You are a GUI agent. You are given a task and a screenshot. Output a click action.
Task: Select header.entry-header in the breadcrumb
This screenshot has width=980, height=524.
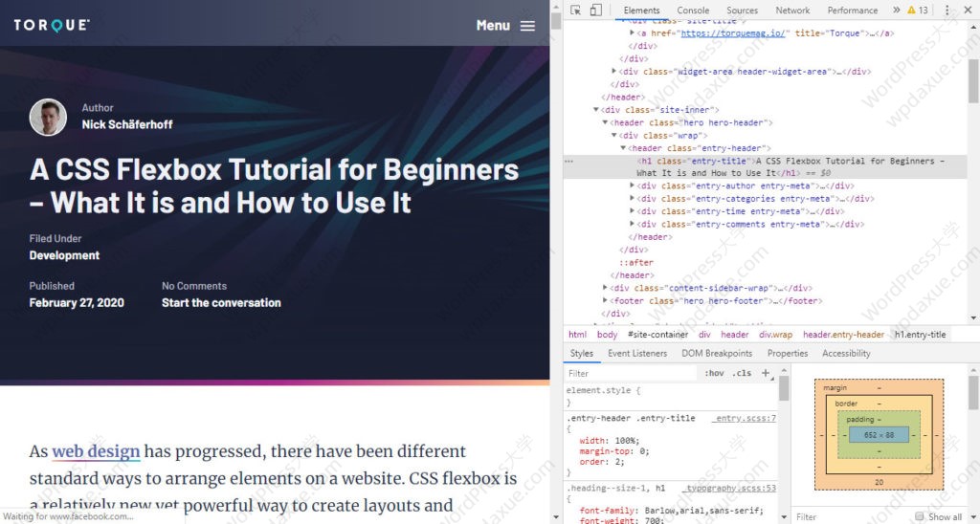click(844, 335)
